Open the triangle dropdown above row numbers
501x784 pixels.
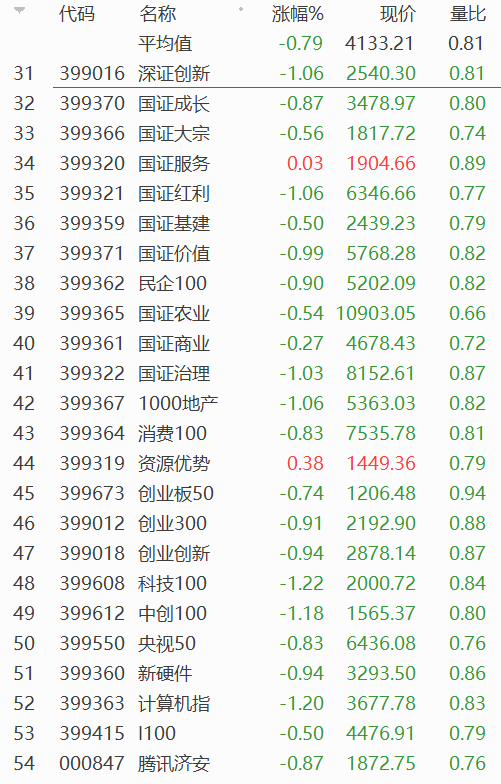click(x=19, y=10)
